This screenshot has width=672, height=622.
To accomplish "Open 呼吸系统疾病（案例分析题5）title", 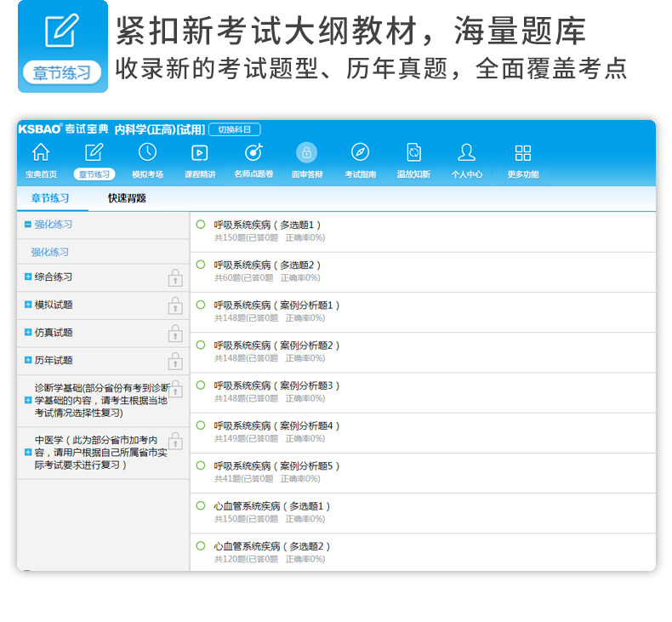I will (276, 465).
